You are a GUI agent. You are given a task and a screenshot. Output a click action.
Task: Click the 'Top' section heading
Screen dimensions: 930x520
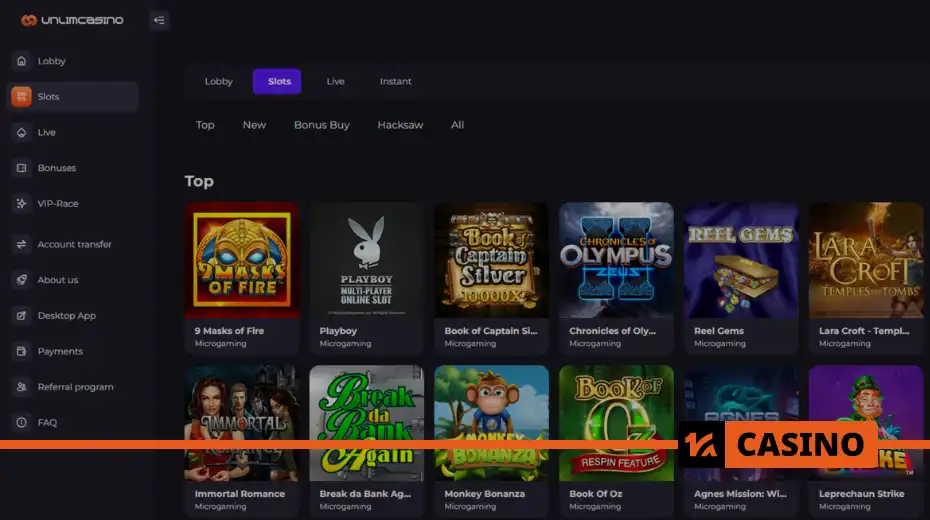[x=199, y=181]
